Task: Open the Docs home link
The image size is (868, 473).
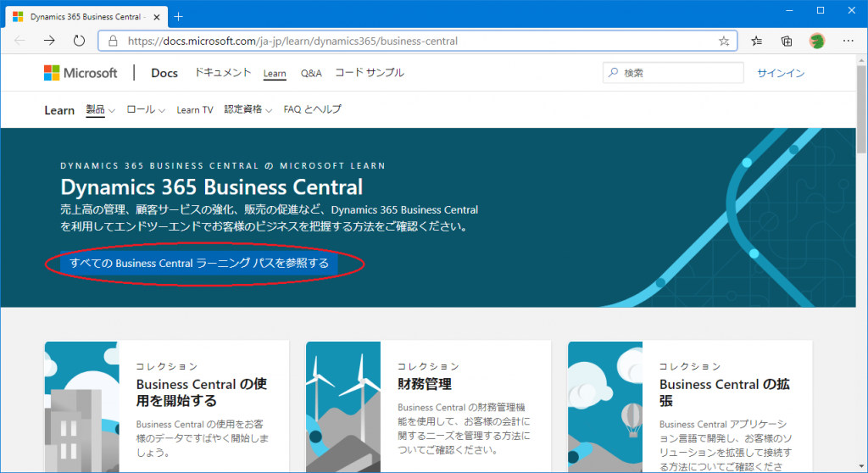Action: click(164, 73)
